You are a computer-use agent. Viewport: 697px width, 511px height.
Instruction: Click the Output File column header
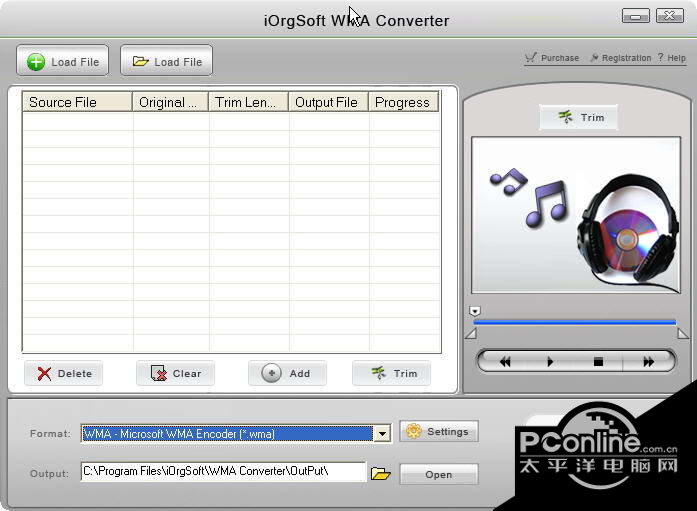pyautogui.click(x=329, y=102)
